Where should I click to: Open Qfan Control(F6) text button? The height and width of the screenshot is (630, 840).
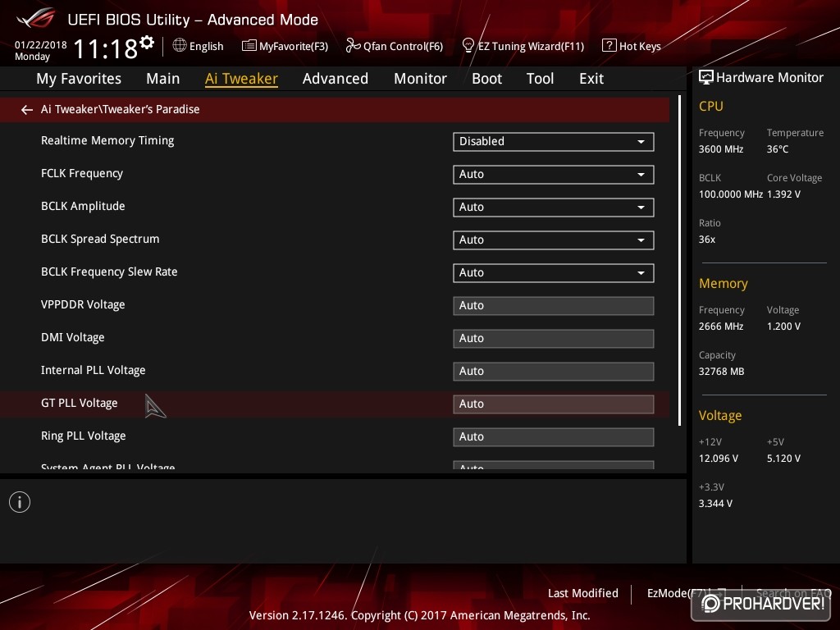coord(404,46)
